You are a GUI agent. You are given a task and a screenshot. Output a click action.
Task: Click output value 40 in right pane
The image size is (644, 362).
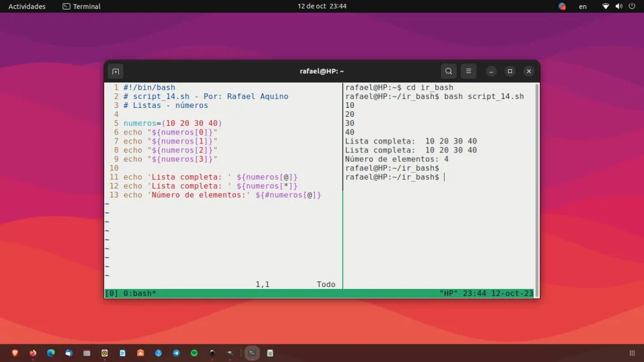click(x=349, y=132)
